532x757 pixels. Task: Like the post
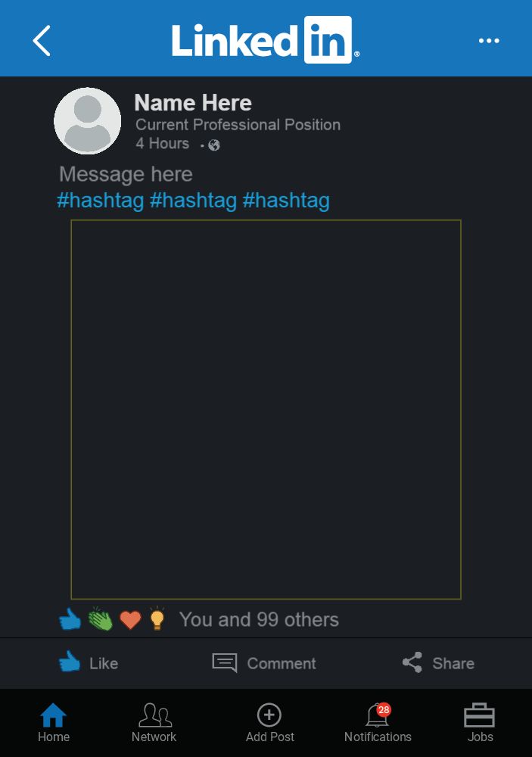89,663
